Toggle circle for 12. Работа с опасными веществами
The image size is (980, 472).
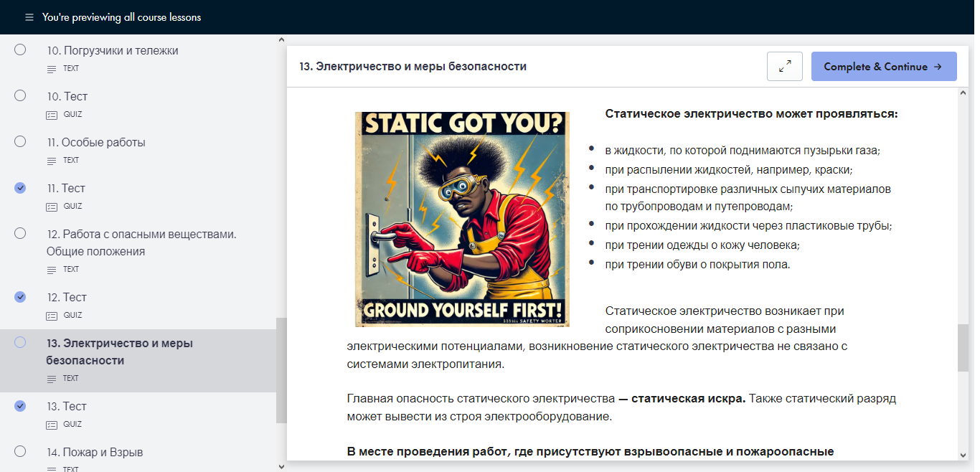click(20, 233)
